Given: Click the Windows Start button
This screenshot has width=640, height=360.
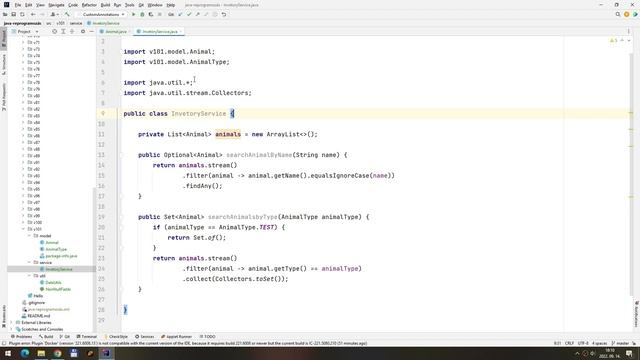Looking at the screenshot, I should coord(8,353).
